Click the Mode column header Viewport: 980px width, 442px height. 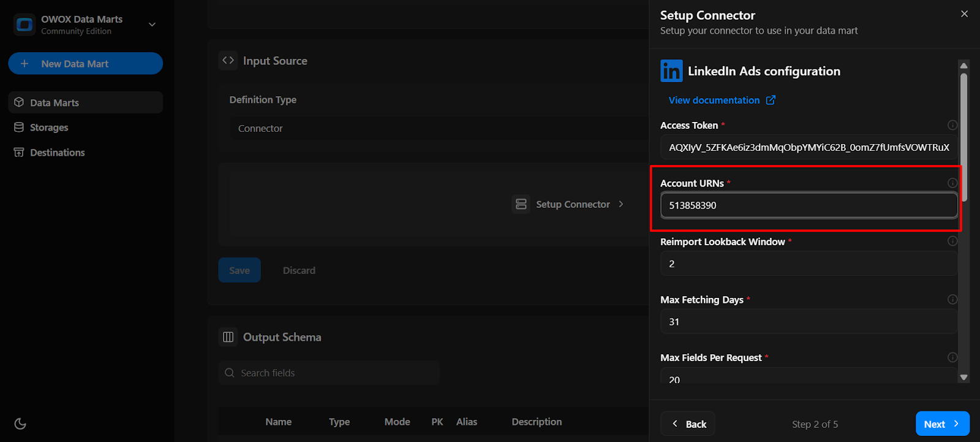tap(398, 422)
